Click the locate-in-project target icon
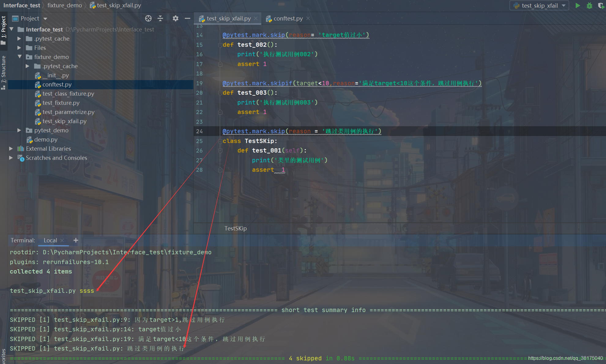The height and width of the screenshot is (364, 606). click(x=148, y=18)
